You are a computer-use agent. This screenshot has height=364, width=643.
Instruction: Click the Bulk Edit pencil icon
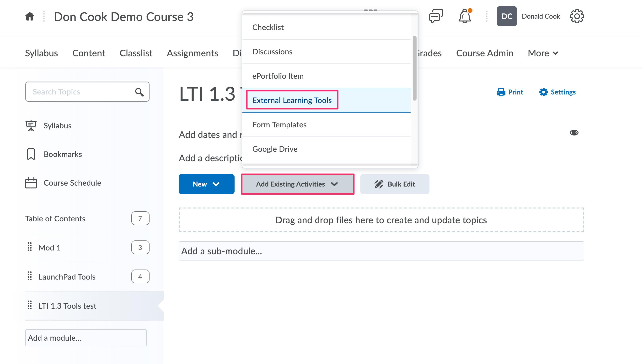(x=378, y=184)
